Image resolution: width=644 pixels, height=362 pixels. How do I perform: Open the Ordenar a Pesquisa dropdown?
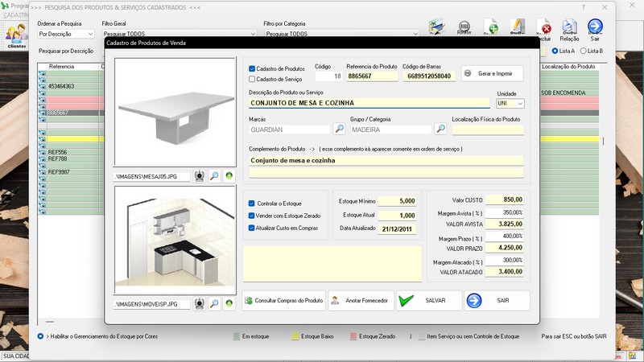click(89, 35)
